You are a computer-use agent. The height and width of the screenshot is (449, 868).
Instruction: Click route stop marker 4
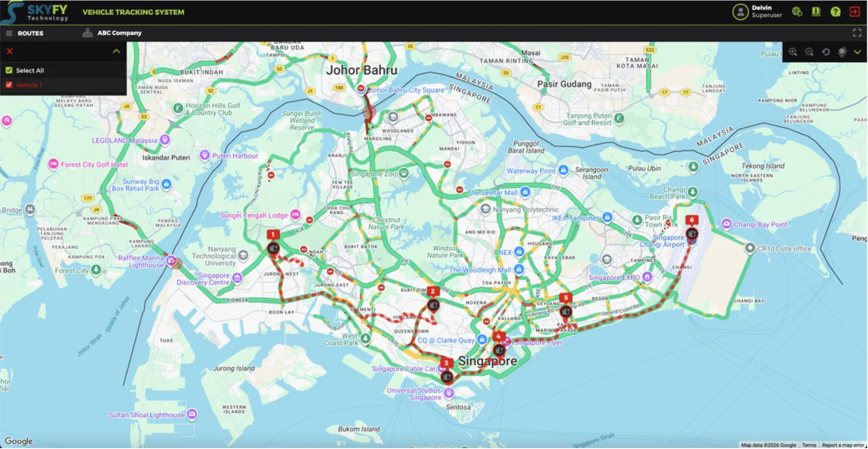coord(499,344)
